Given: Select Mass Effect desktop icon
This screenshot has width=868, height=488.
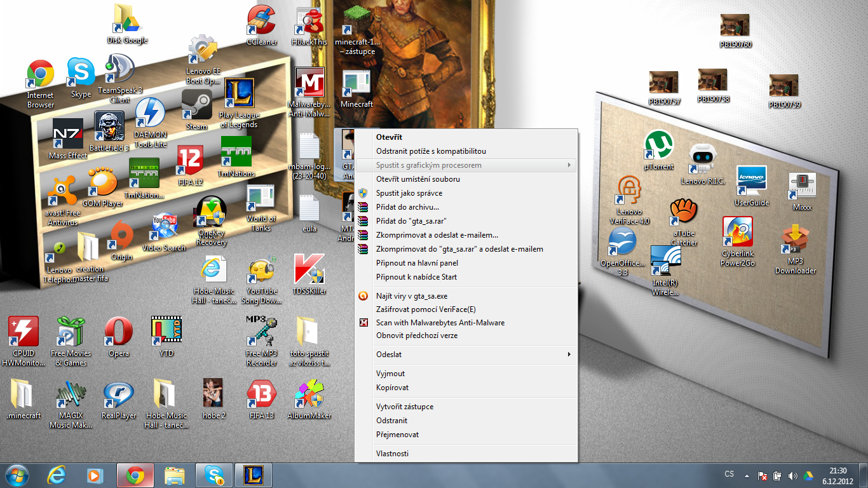Looking at the screenshot, I should (68, 139).
